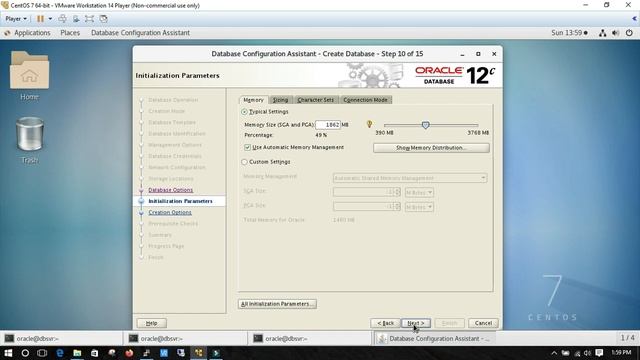Switch to the Memory tab
640x360 pixels.
pos(253,100)
